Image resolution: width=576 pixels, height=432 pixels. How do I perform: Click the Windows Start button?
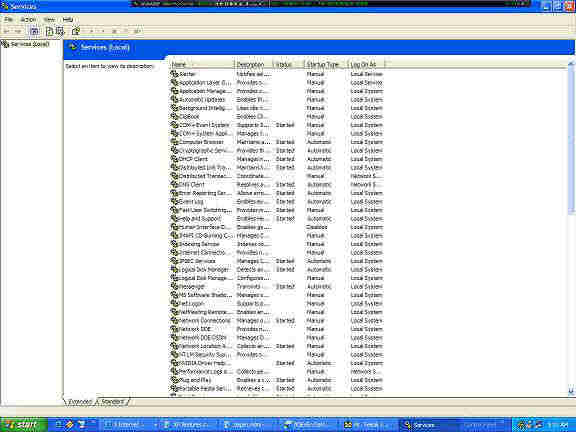point(24,425)
